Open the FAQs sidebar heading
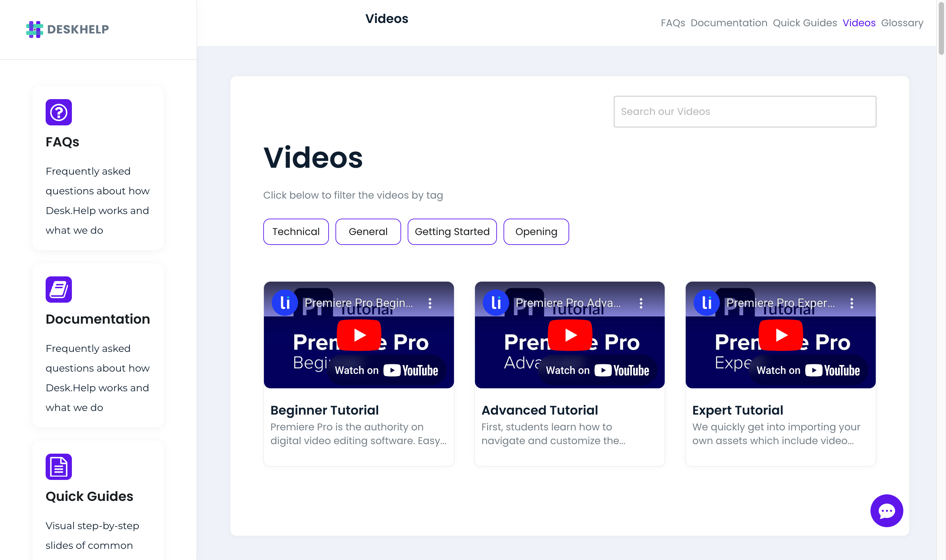The height and width of the screenshot is (560, 946). [62, 142]
